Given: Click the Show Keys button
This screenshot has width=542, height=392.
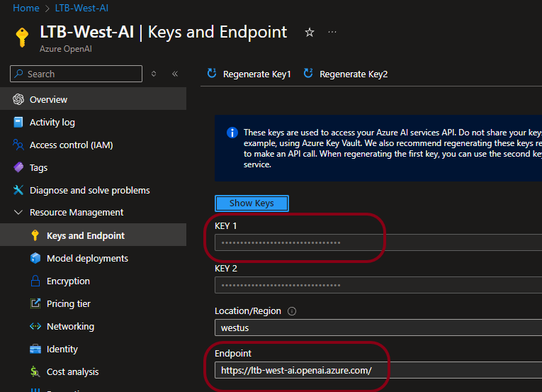Looking at the screenshot, I should click(252, 203).
